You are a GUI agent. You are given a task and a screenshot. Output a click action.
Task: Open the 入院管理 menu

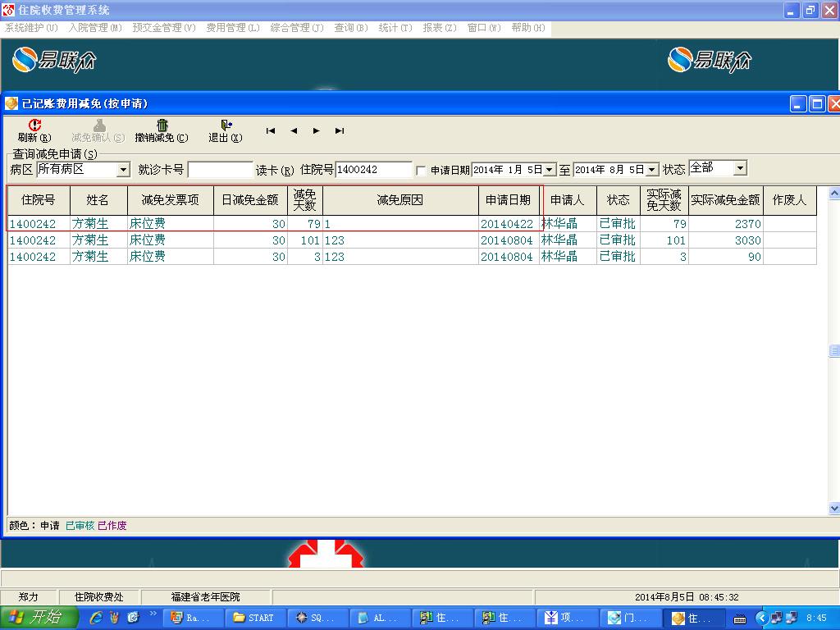[95, 27]
